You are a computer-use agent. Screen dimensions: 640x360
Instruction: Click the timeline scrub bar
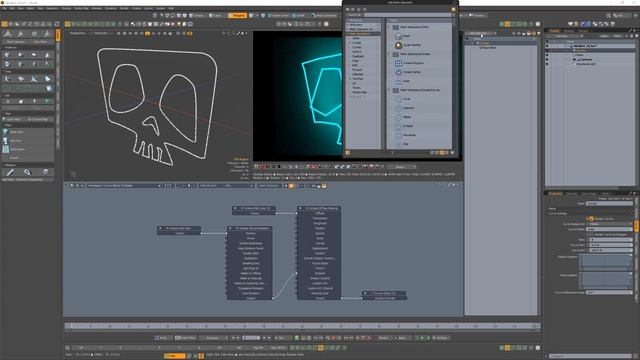pos(302,326)
